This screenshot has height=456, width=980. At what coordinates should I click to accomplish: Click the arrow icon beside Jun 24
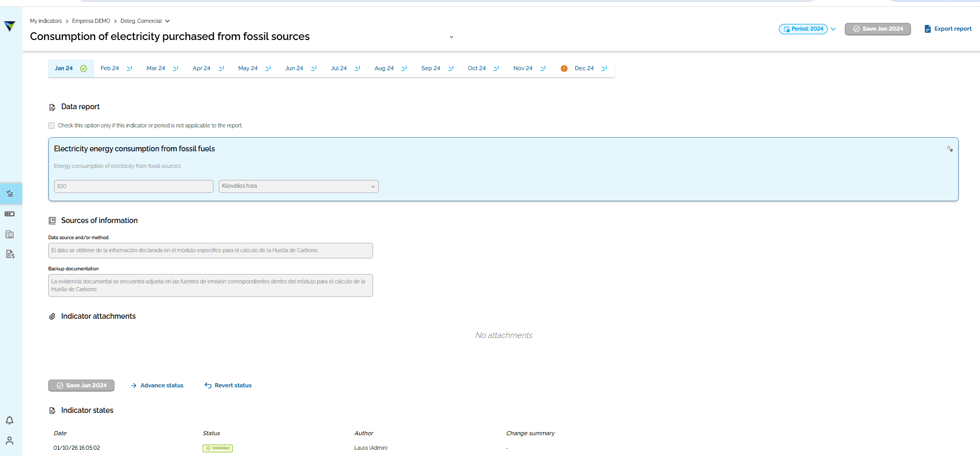click(x=314, y=69)
